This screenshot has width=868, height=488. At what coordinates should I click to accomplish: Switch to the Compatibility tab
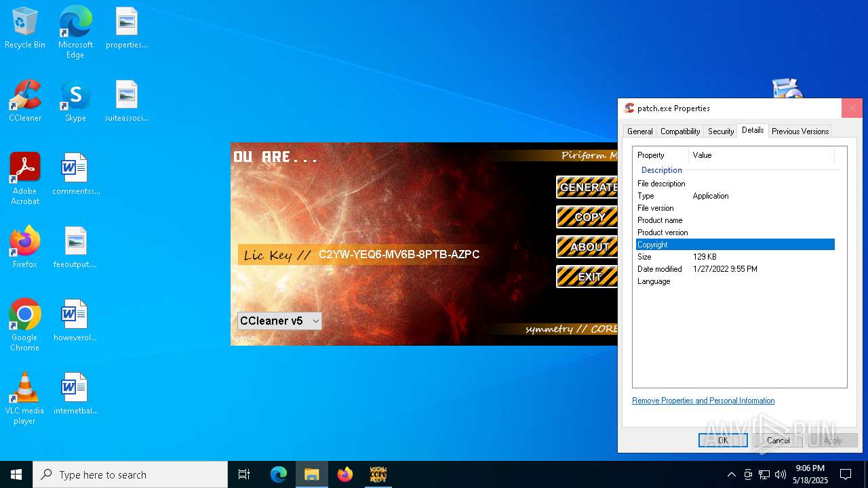(680, 131)
